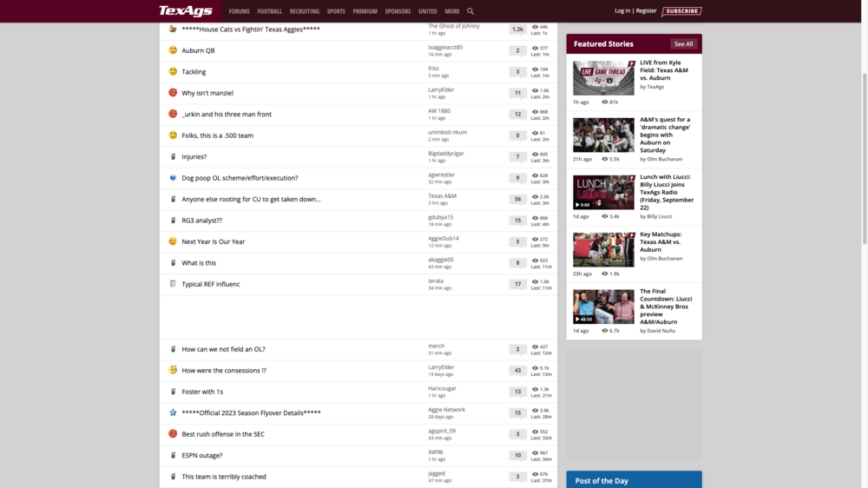Open the search magnifier icon in navbar
Image resolution: width=868 pixels, height=488 pixels.
[x=470, y=11]
